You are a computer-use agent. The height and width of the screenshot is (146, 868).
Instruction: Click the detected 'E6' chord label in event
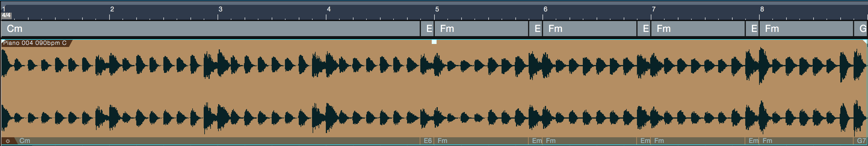click(x=428, y=141)
